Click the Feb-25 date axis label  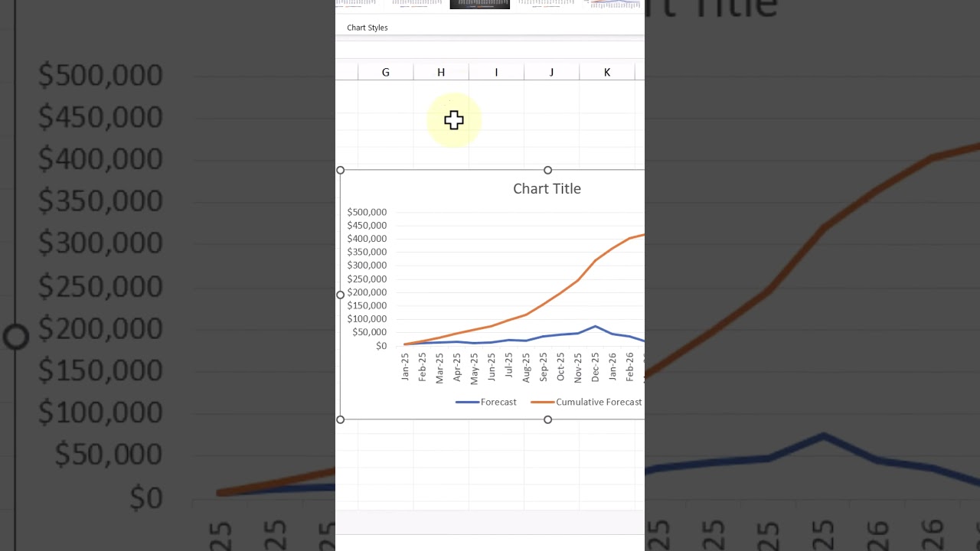coord(423,367)
